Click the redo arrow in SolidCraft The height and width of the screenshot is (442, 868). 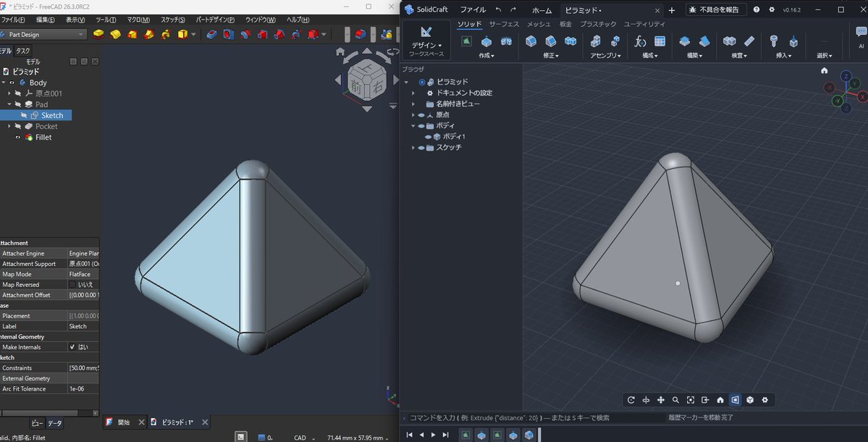tap(513, 9)
